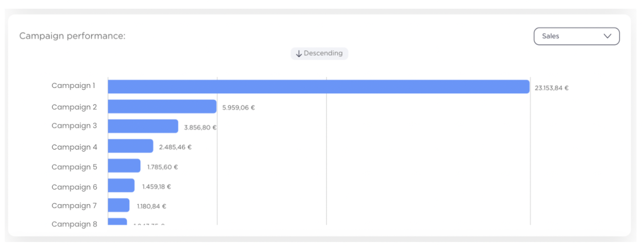This screenshot has width=644, height=248.
Task: Click the Campaign performance heading
Action: (x=72, y=36)
